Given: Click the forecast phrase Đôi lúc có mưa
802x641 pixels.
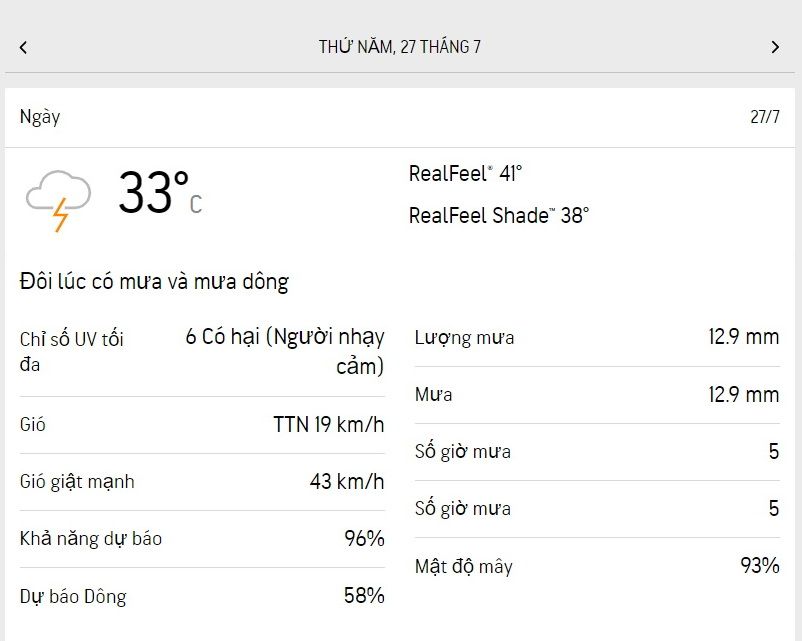Looking at the screenshot, I should (x=91, y=282).
